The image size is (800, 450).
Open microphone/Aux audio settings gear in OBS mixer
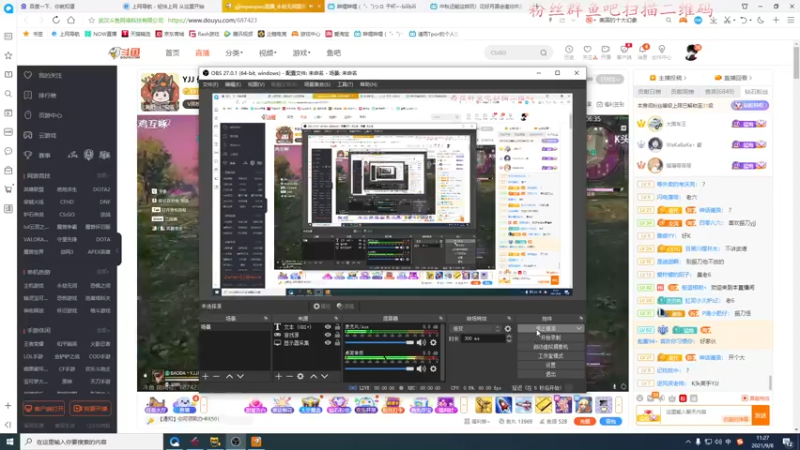[x=433, y=343]
